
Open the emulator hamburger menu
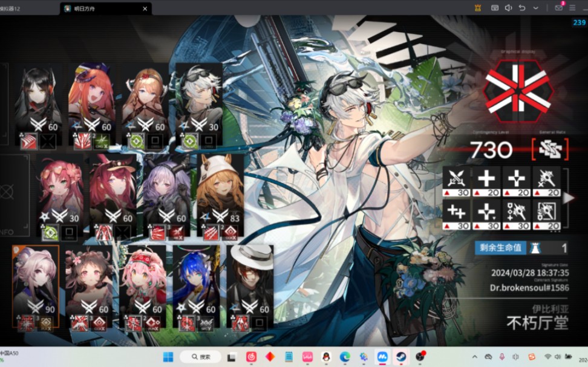[x=572, y=8]
